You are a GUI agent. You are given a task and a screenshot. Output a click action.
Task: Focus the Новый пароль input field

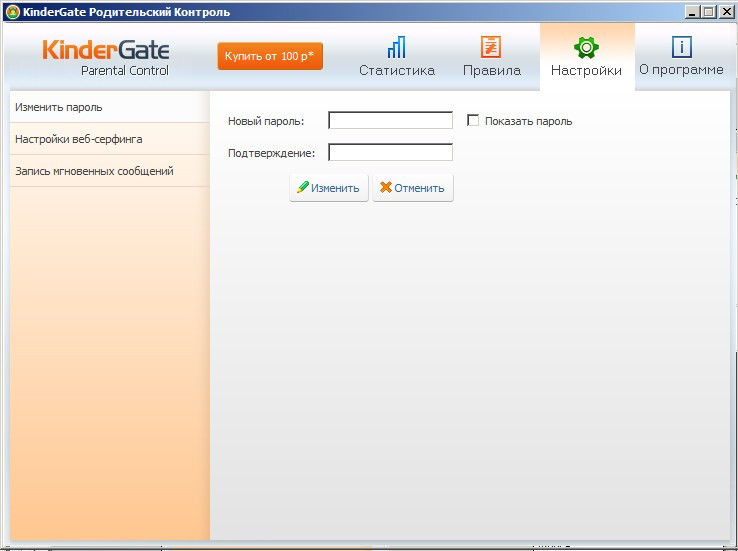[x=390, y=121]
